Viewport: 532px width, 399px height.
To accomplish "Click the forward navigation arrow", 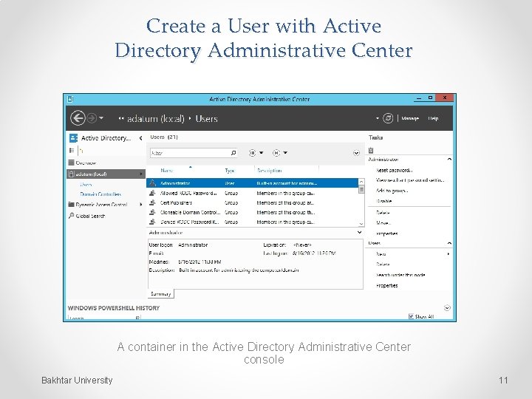I will [92, 118].
